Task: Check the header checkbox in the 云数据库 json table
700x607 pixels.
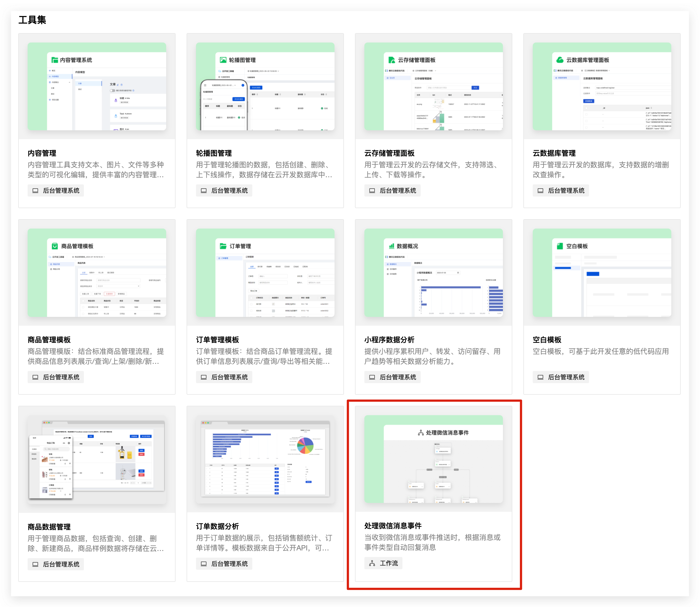Action: (586, 108)
